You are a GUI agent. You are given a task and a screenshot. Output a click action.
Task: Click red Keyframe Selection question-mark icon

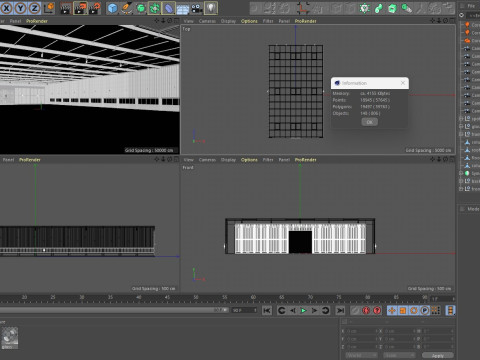pyautogui.click(x=377, y=310)
